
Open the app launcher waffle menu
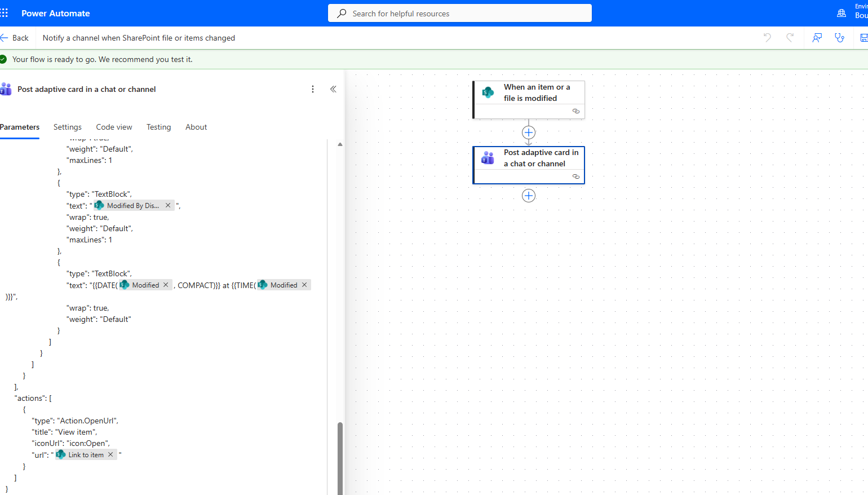click(5, 13)
